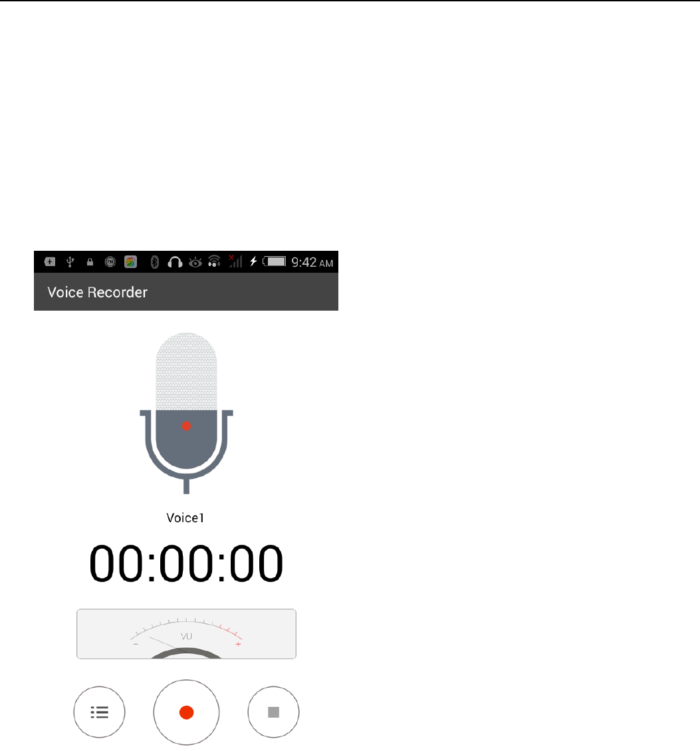Tap the USB connection status icon
Image resolution: width=700 pixels, height=751 pixels.
pyautogui.click(x=70, y=261)
